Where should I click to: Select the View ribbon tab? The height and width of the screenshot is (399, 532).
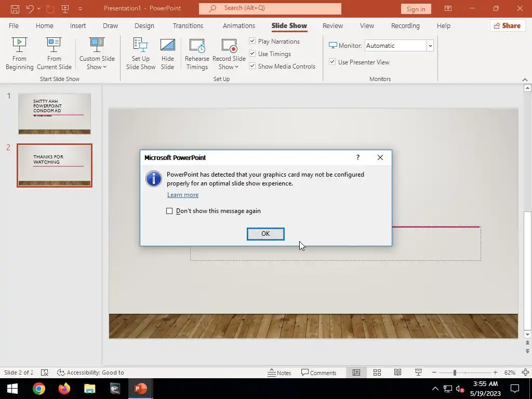coord(367,26)
